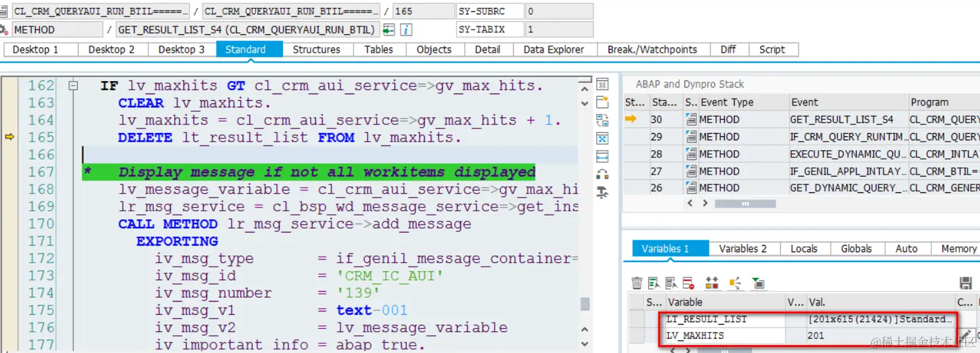
Task: Open the Objects tab
Action: 434,49
